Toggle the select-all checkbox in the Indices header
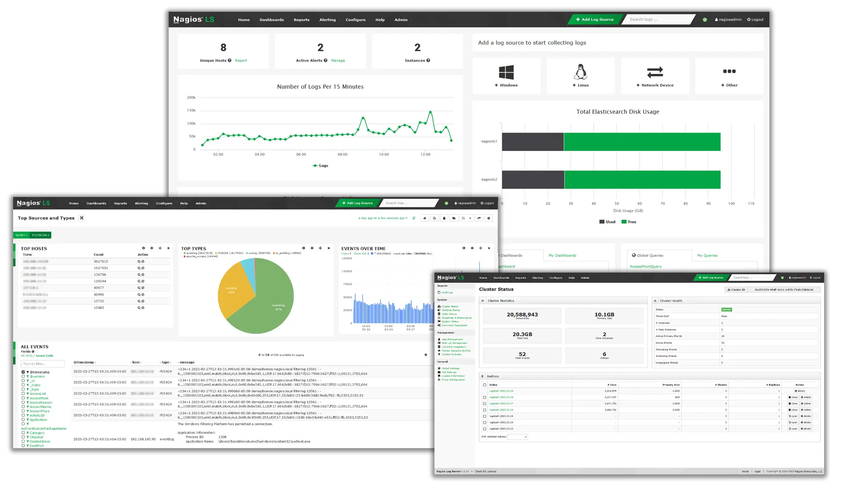Screen dimensions: 868x488 485,385
